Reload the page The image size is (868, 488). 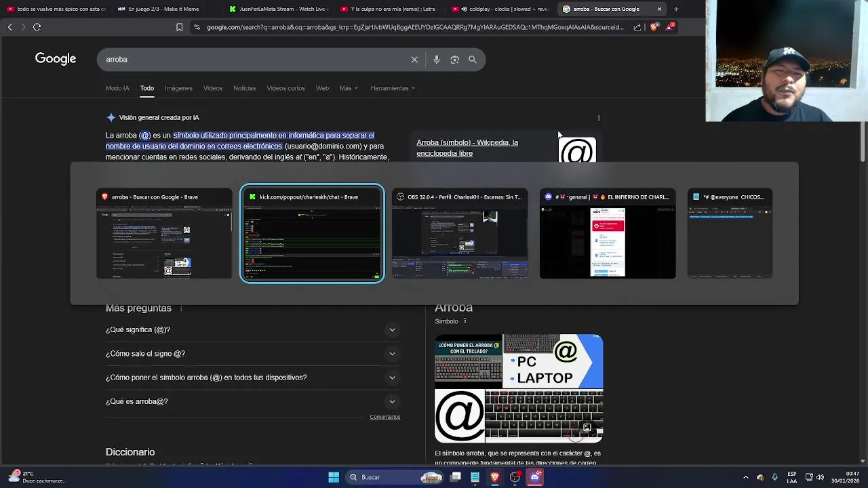(x=37, y=27)
